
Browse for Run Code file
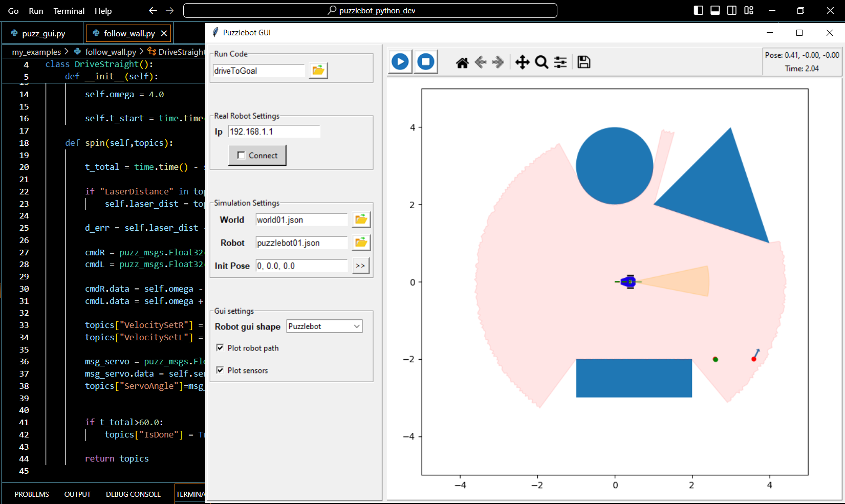tap(318, 71)
